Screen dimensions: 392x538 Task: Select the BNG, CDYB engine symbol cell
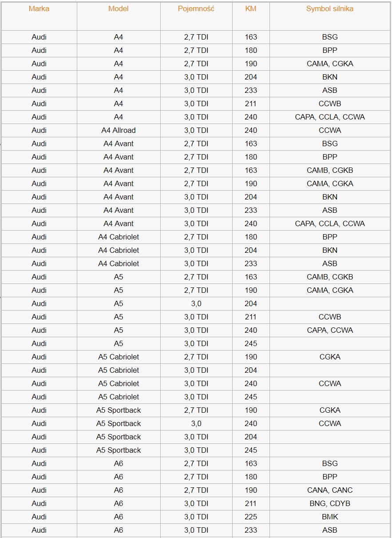(x=330, y=503)
